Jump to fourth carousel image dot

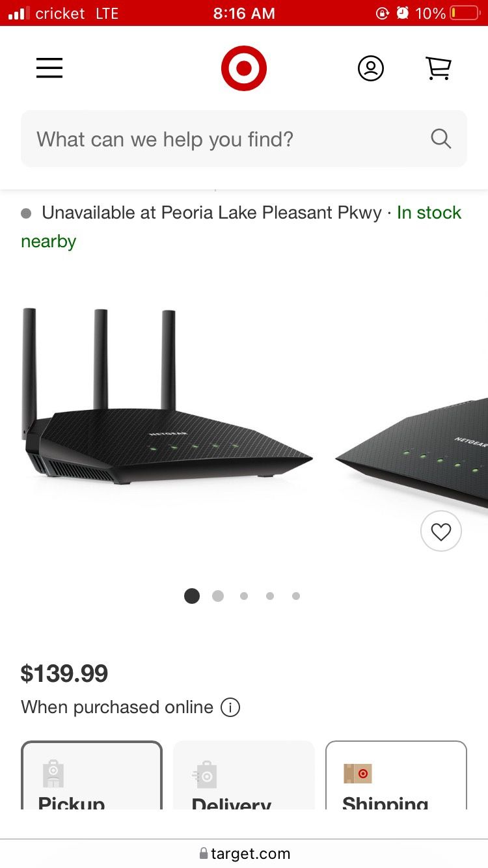tap(270, 596)
